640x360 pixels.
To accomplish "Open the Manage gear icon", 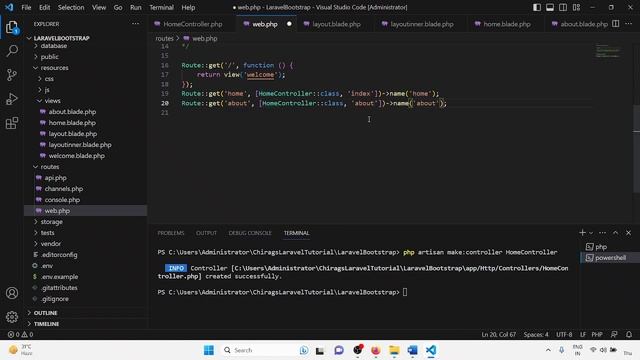I will click(12, 317).
